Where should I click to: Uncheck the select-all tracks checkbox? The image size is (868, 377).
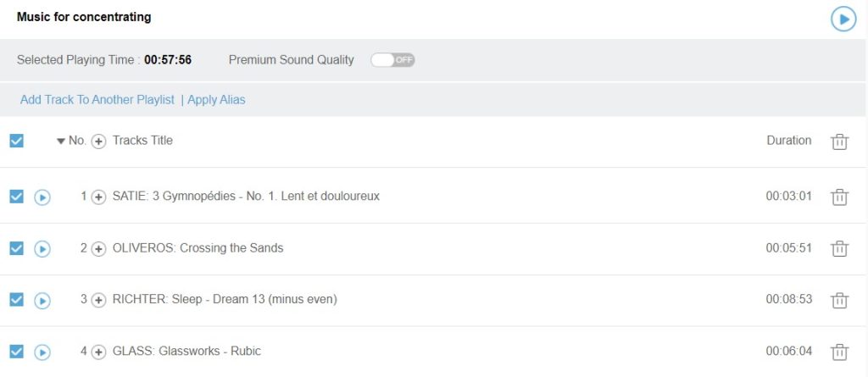tap(16, 141)
